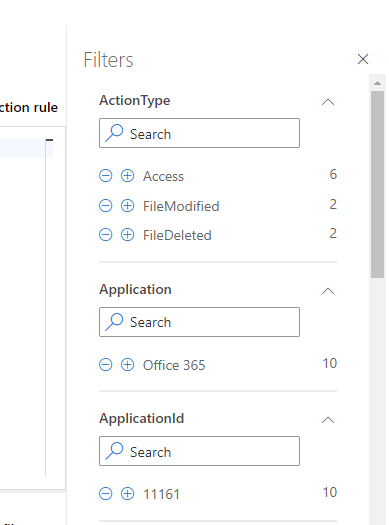Image resolution: width=389 pixels, height=525 pixels.
Task: Exclude Office 365 application filter
Action: click(x=105, y=365)
